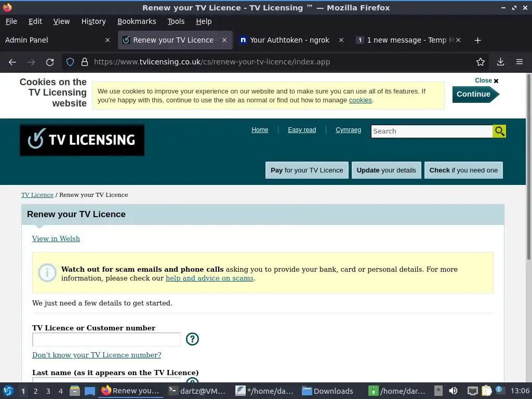Click Continue on the cookie banner
Image resolution: width=532 pixels, height=399 pixels.
click(476, 95)
